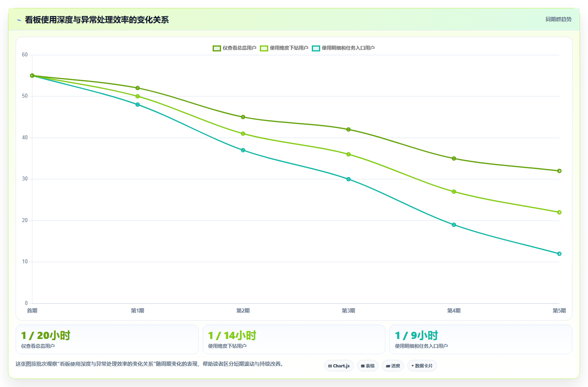Open the 1 / 14小时 stat card

294,339
